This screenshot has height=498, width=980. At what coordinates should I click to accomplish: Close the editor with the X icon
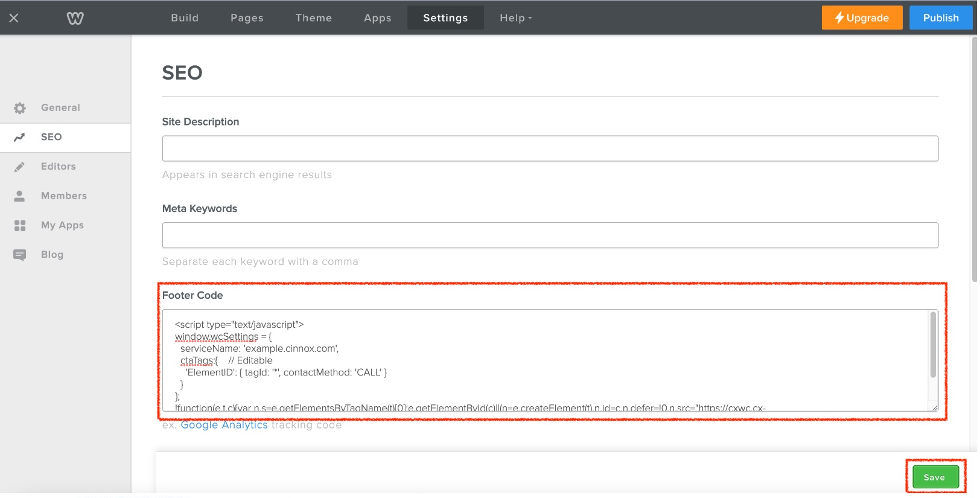pyautogui.click(x=14, y=18)
